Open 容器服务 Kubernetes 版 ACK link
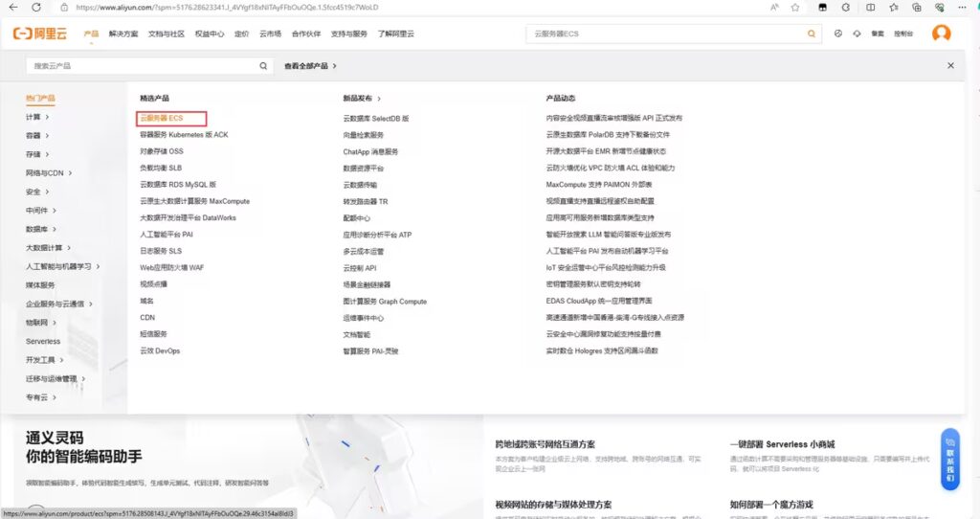Viewport: 980px width, 519px height. tap(184, 134)
